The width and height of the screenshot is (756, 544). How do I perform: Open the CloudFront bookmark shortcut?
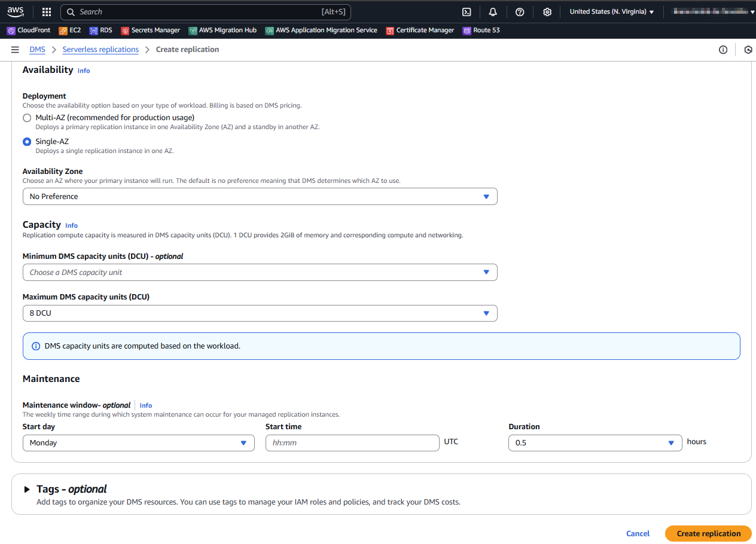point(29,30)
